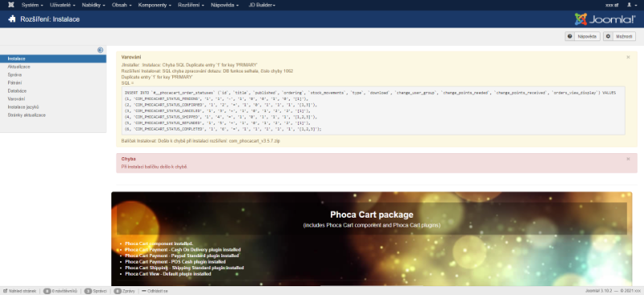Open the Nápověda menu
Image resolution: width=644 pixels, height=295 pixels.
225,5
